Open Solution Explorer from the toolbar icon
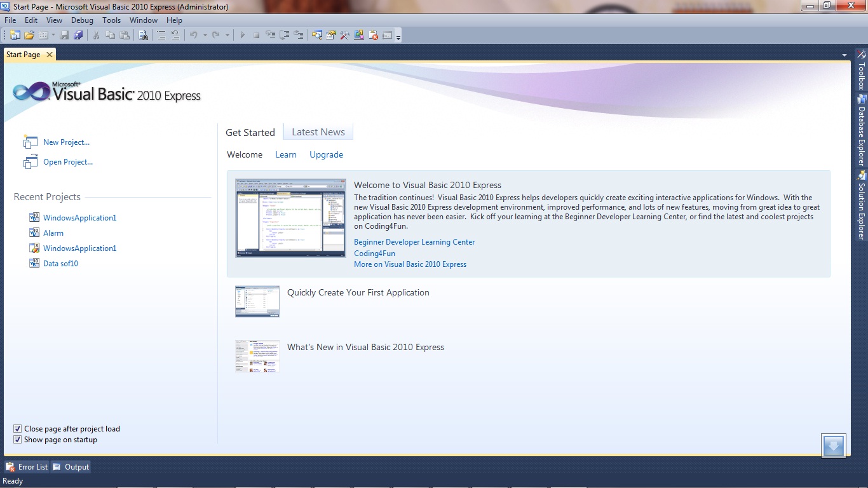868x488 pixels. coord(316,36)
